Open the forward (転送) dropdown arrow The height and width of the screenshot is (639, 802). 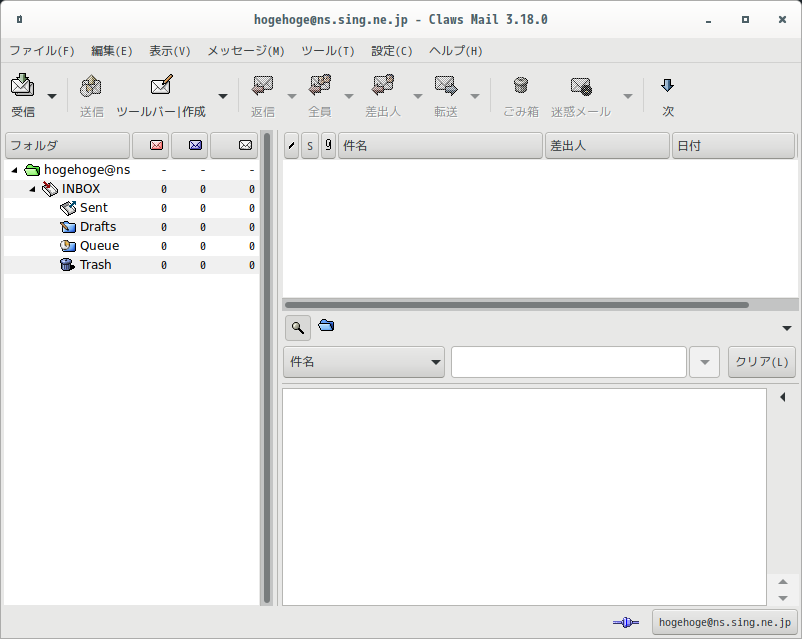point(475,96)
